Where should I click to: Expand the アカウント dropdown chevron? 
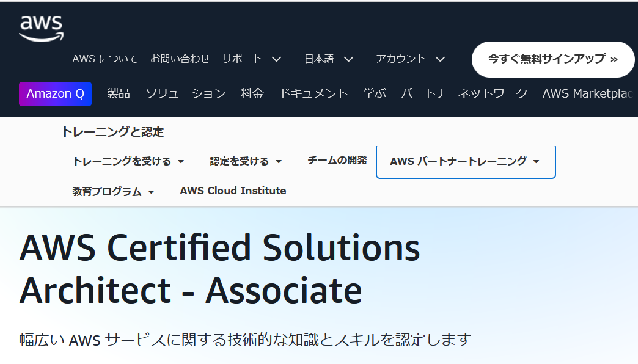(440, 59)
